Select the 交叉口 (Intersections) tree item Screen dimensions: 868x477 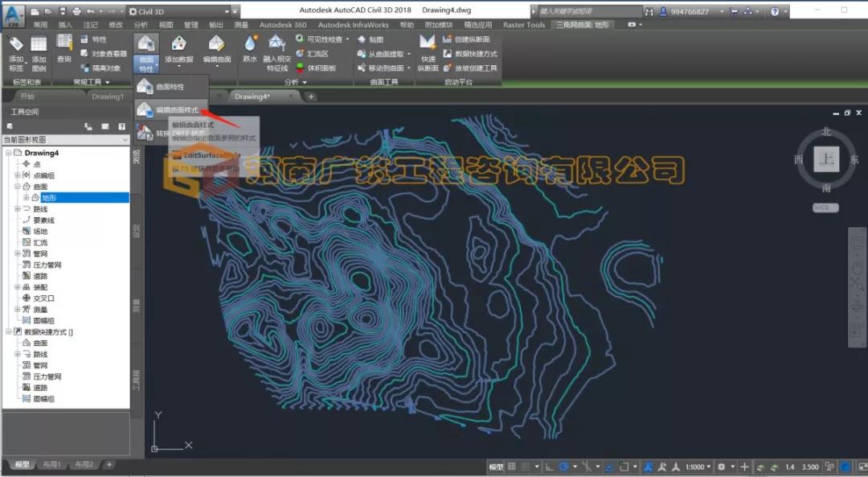coord(43,298)
